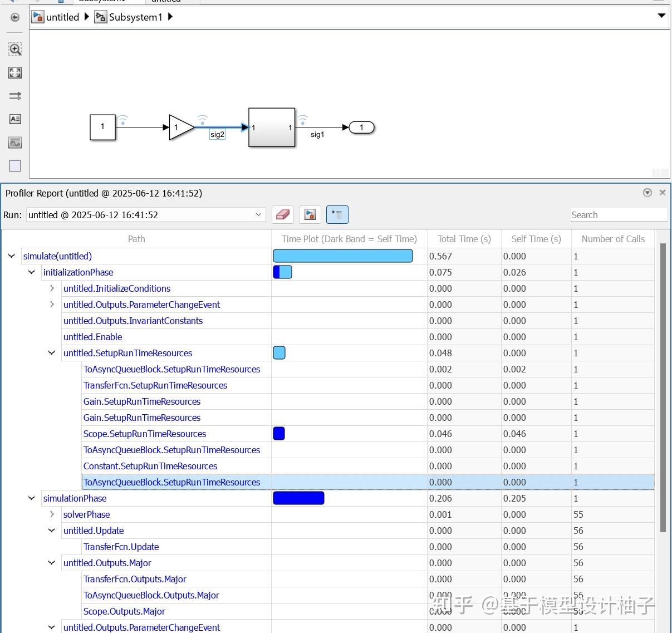Toggle the streaming badge on sig1 signal
Image resolution: width=672 pixels, height=633 pixels.
(302, 119)
